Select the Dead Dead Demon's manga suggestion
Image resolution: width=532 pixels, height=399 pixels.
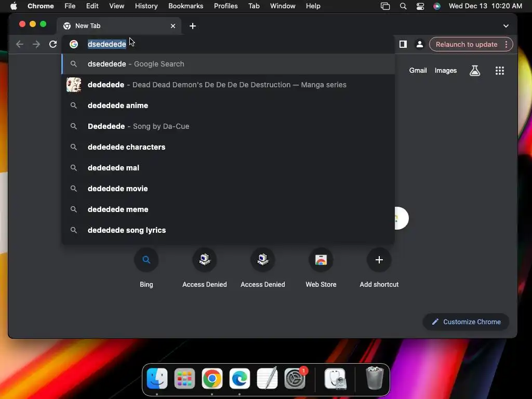228,85
